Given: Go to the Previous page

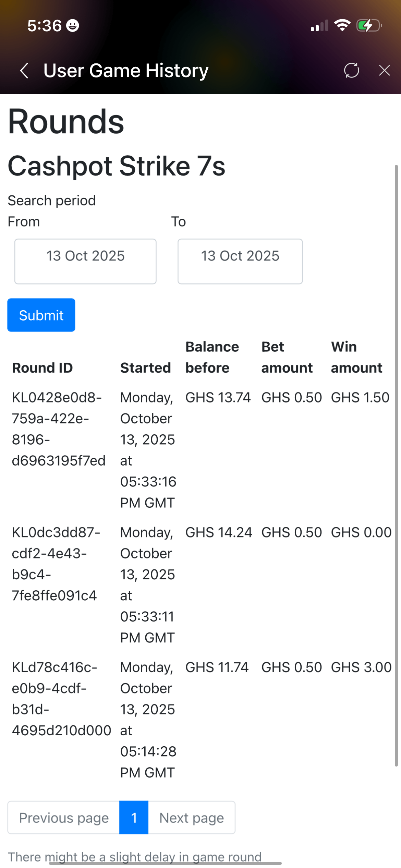Looking at the screenshot, I should pos(64,818).
